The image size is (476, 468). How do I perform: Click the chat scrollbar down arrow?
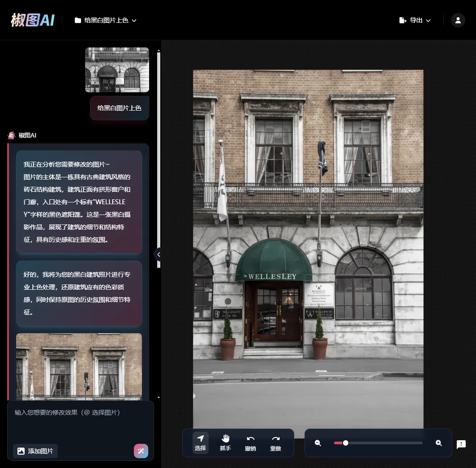(x=159, y=397)
